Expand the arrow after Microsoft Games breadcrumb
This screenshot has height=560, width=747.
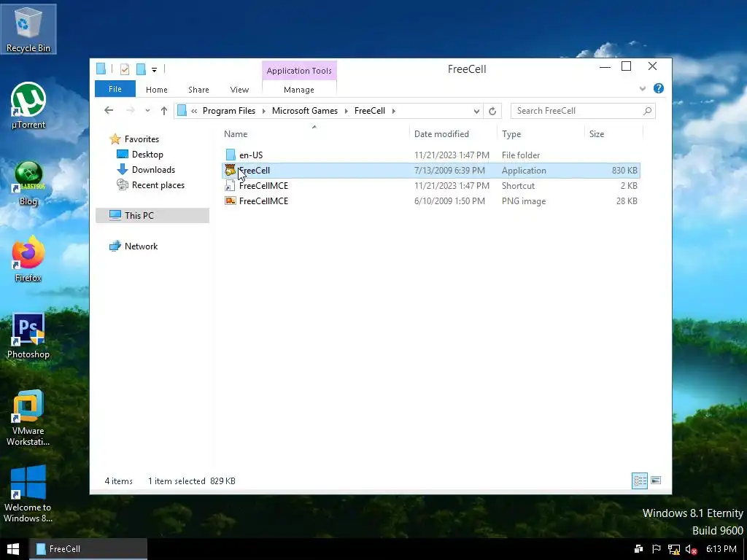point(346,111)
